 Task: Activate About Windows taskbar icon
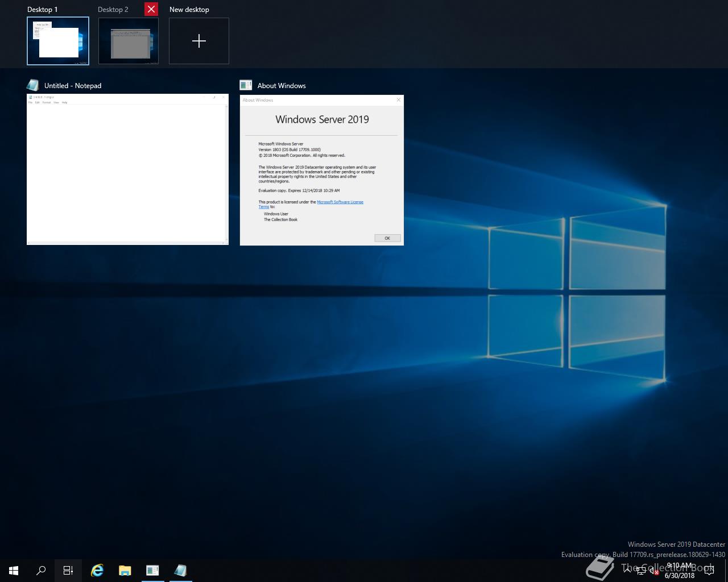[x=152, y=571]
